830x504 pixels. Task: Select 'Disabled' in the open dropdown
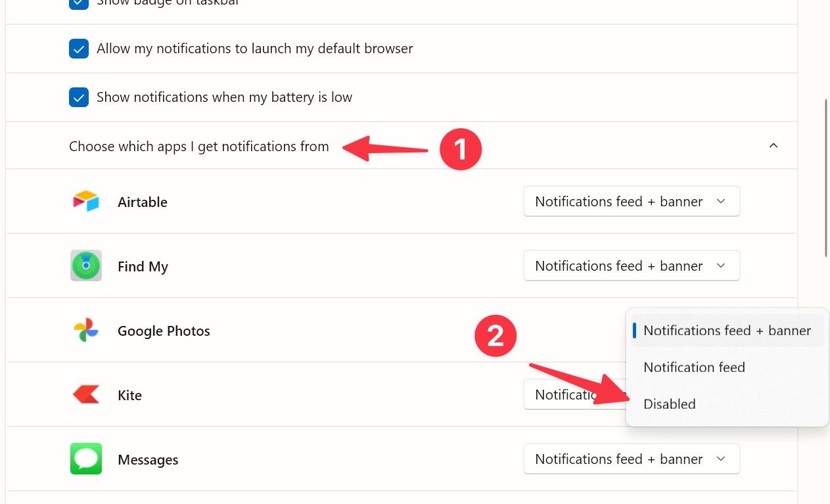pyautogui.click(x=669, y=403)
